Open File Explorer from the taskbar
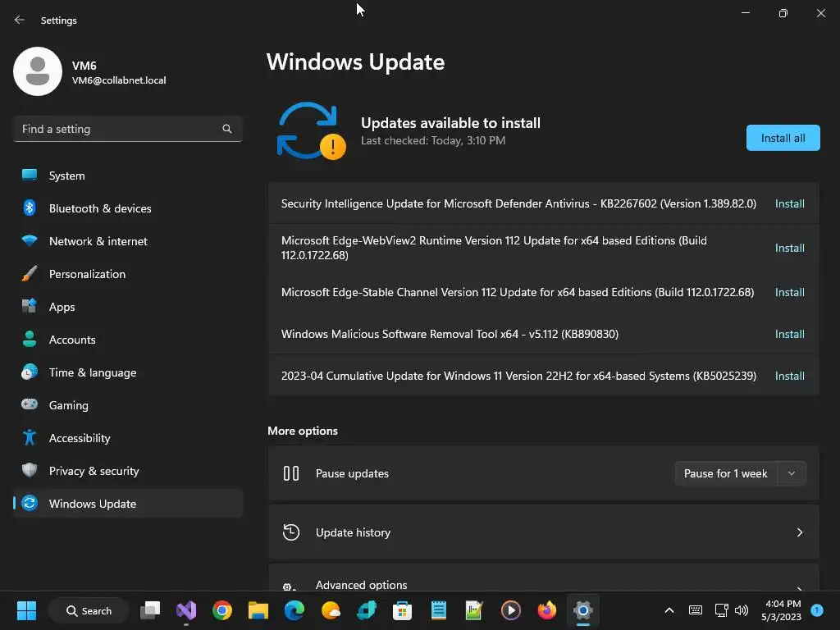This screenshot has height=630, width=840. tap(258, 610)
